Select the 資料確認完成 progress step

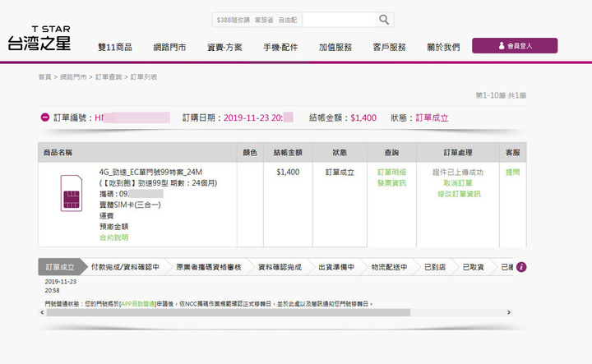(280, 267)
